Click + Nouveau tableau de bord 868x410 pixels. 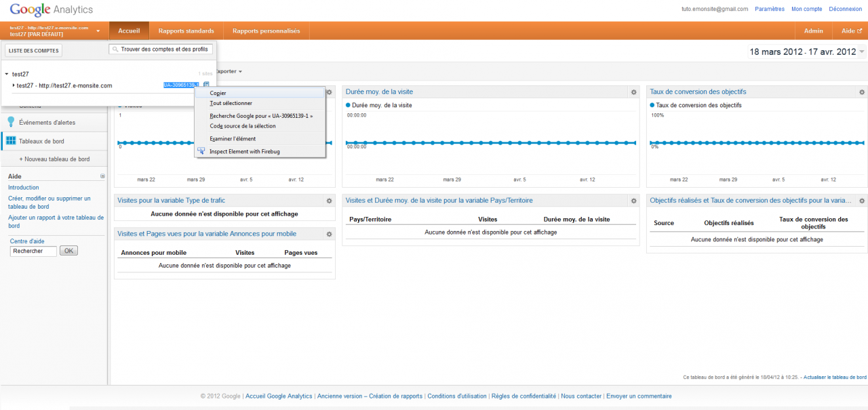(x=54, y=159)
